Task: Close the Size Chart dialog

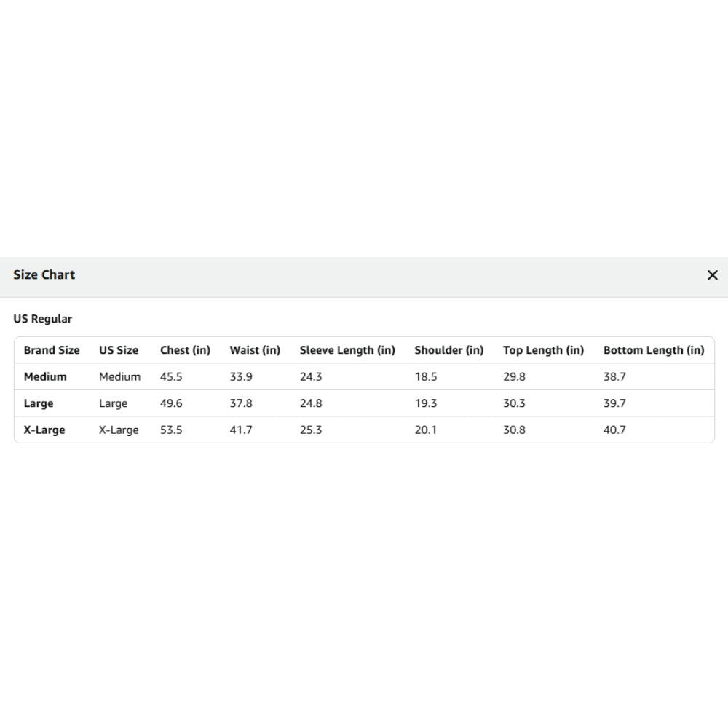Action: 712,275
